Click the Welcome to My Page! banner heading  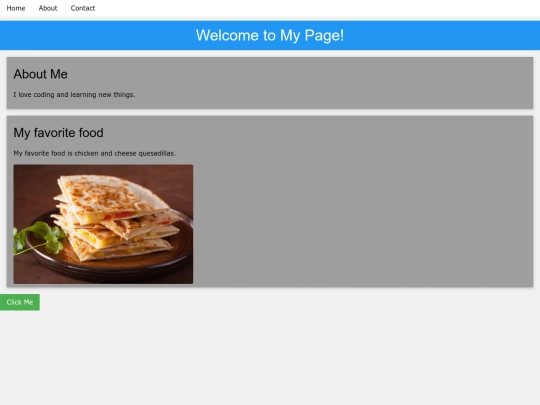tap(270, 35)
